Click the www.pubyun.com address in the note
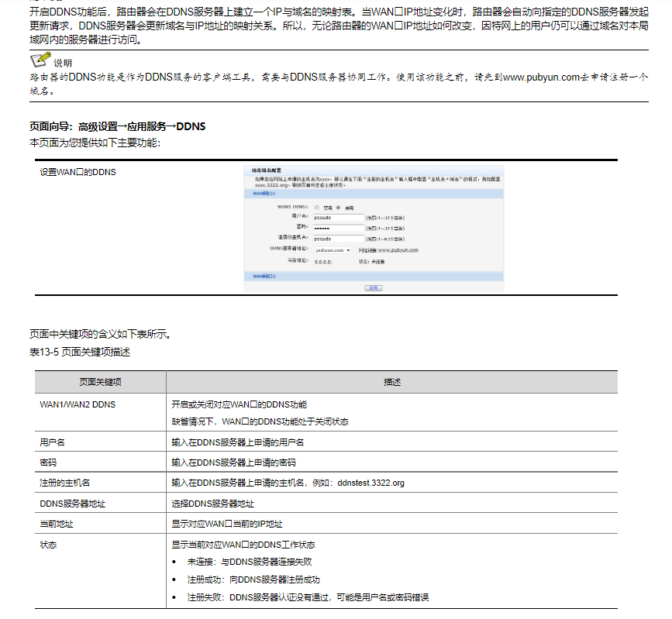The width and height of the screenshot is (672, 619). (x=541, y=77)
